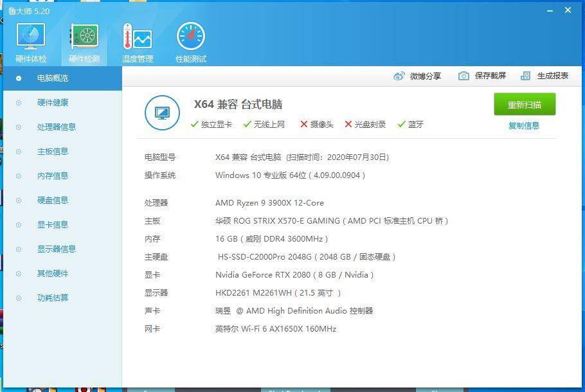The width and height of the screenshot is (585, 392).
Task: Click the 网卡 row label
Action: 152,329
